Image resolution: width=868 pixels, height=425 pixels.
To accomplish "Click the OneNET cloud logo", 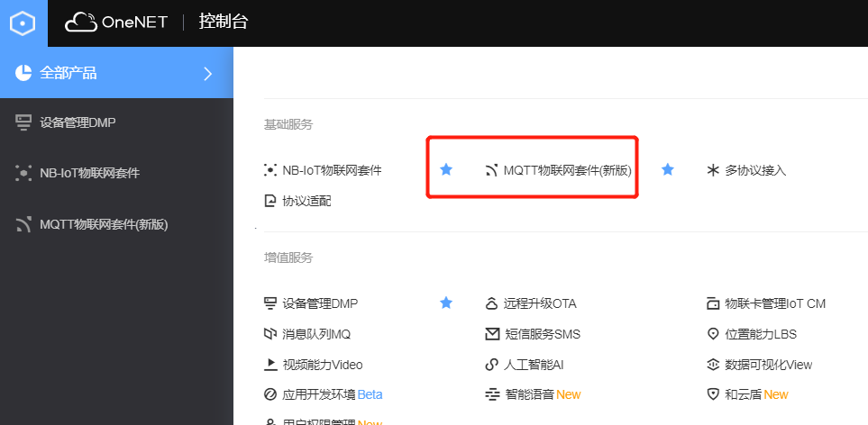I will pos(116,23).
